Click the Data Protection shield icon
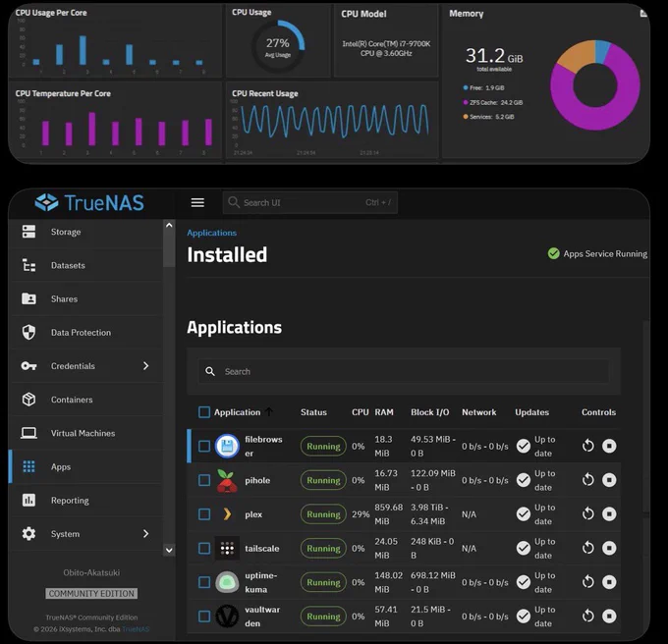 [x=28, y=333]
